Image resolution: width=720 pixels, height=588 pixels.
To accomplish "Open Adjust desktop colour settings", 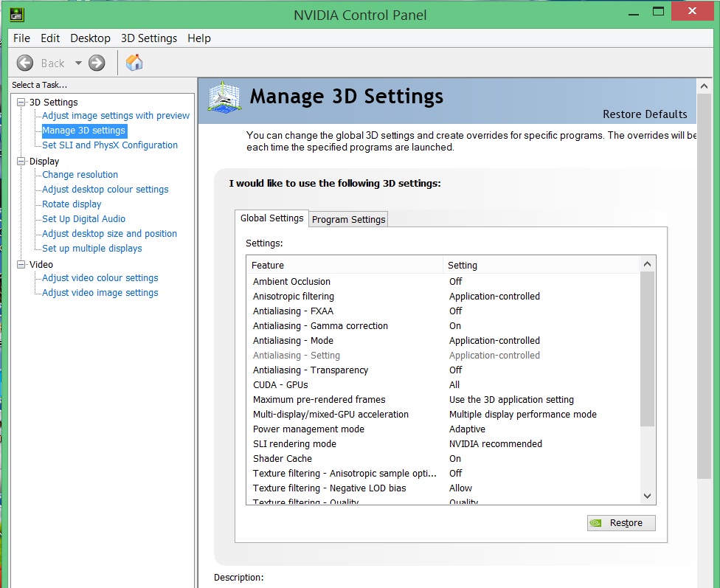I will (105, 190).
